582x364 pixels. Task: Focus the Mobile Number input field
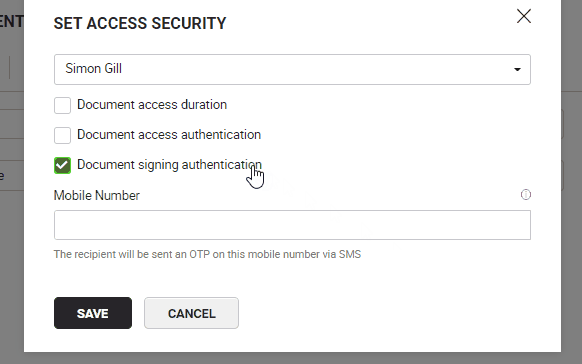(292, 225)
